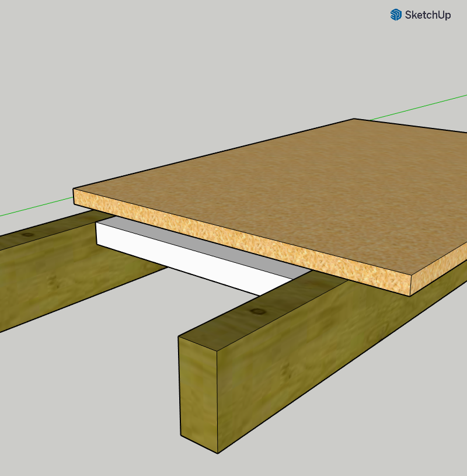467x476 pixels.
Task: Click the particle board's nearest bottom corner
Action: pyautogui.click(x=410, y=296)
